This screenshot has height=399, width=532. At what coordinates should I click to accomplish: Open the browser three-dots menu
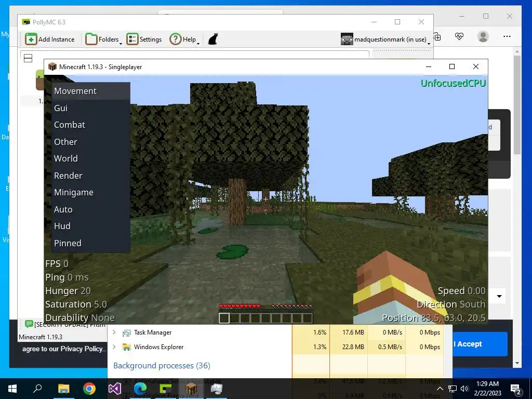pos(507,36)
